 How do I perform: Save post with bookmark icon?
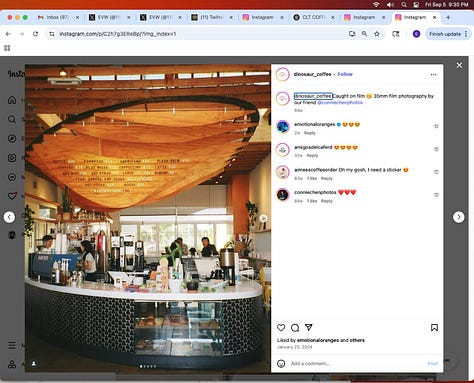(x=434, y=328)
